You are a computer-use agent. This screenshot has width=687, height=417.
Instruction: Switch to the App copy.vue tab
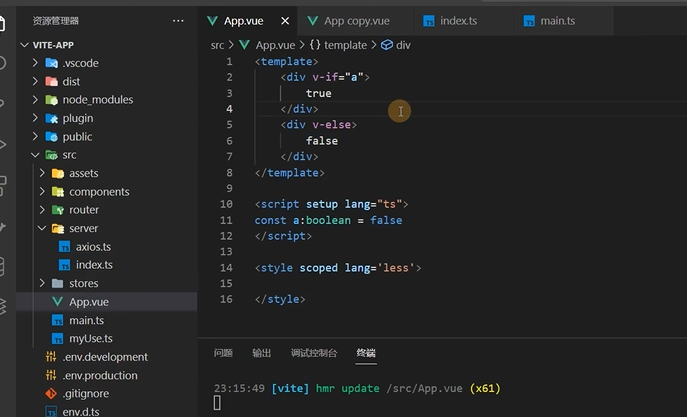pos(349,21)
